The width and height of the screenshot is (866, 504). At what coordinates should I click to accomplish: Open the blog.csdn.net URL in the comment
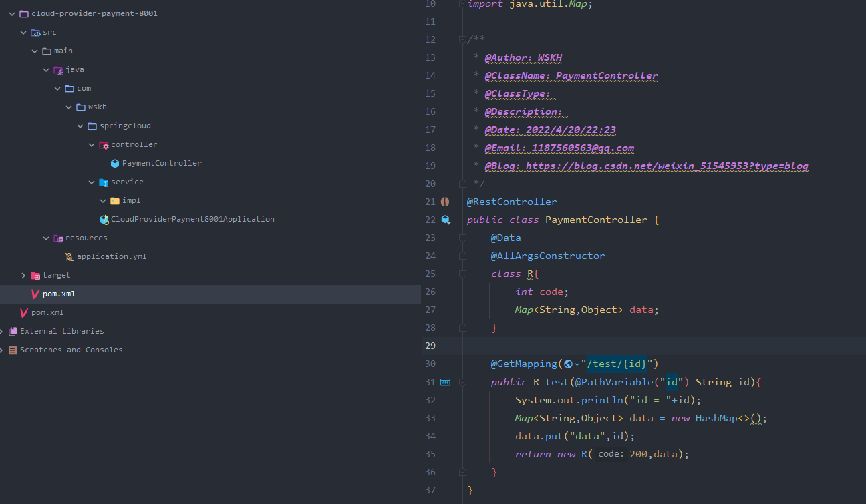pos(667,166)
